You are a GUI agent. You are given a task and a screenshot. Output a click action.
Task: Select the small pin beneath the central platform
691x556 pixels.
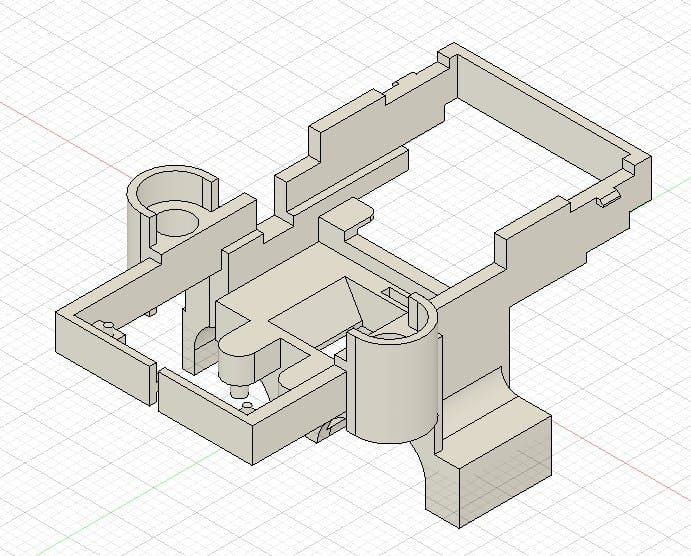coord(240,384)
